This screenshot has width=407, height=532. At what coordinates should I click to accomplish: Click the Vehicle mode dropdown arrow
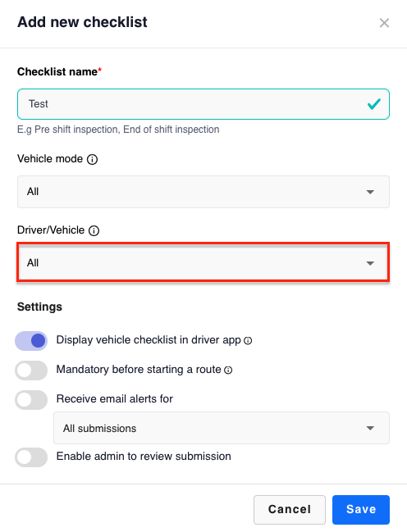pos(370,192)
